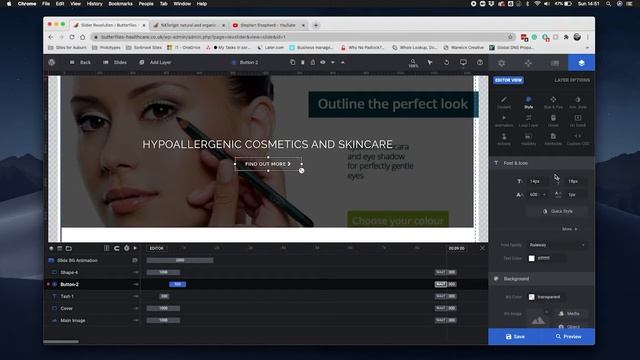Save the slider with Save button

[x=515, y=337]
